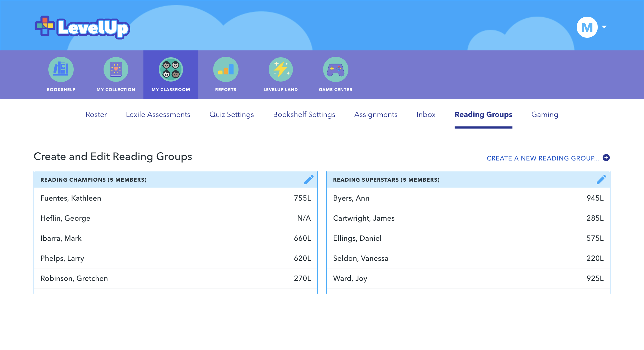Click the plus icon for new group
Screen dimensions: 644x350
pyautogui.click(x=606, y=158)
